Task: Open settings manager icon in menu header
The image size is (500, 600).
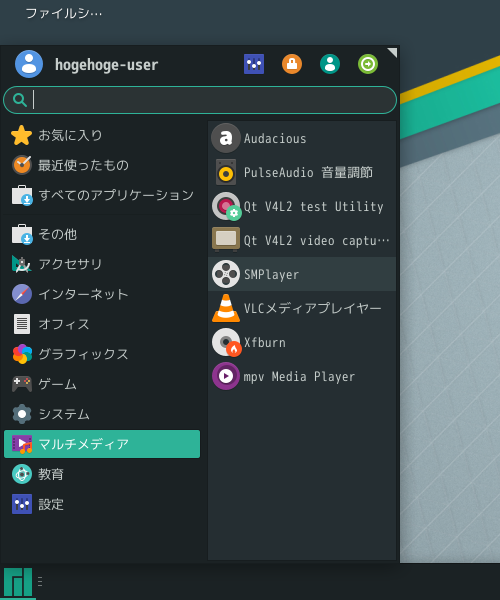Action: (254, 64)
